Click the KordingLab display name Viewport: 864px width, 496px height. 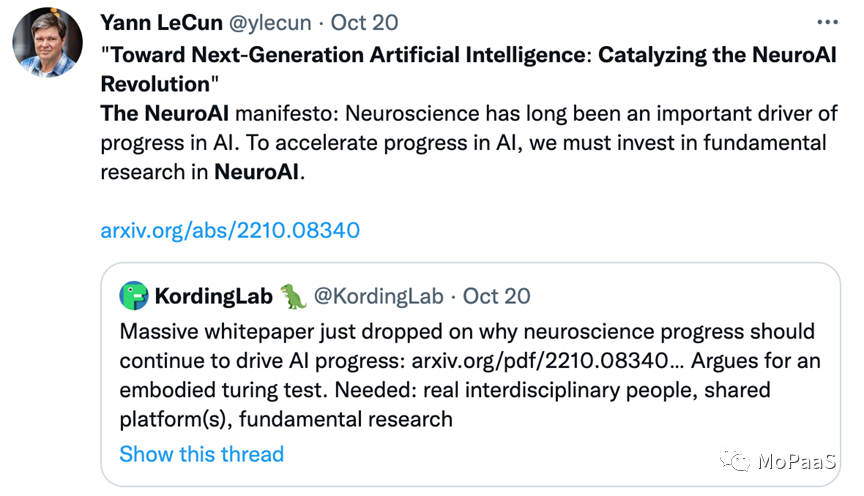[x=213, y=296]
